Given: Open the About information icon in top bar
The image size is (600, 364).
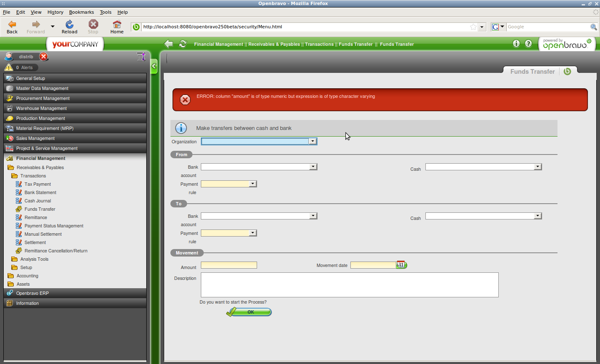Looking at the screenshot, I should point(516,44).
